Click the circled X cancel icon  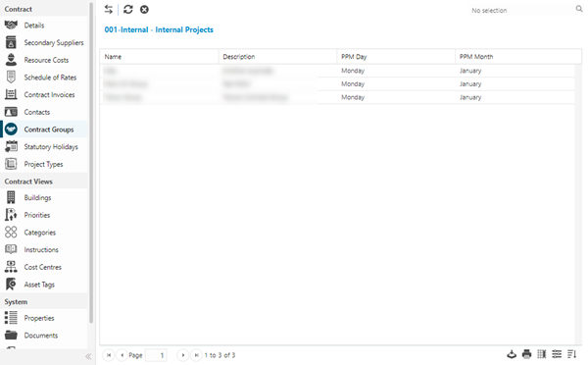point(144,10)
